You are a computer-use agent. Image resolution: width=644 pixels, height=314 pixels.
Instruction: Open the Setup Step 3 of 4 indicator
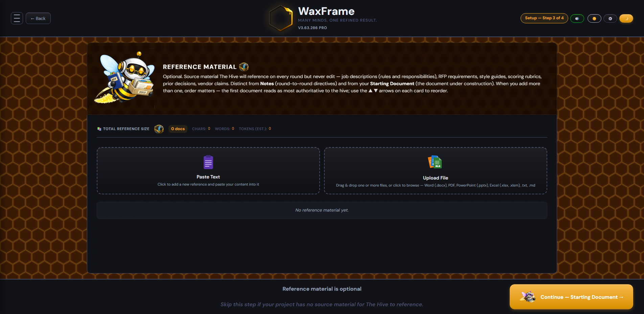[x=544, y=18]
